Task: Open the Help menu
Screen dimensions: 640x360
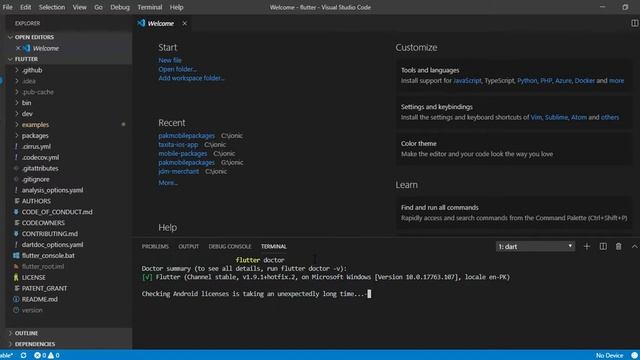Action: 176,7
